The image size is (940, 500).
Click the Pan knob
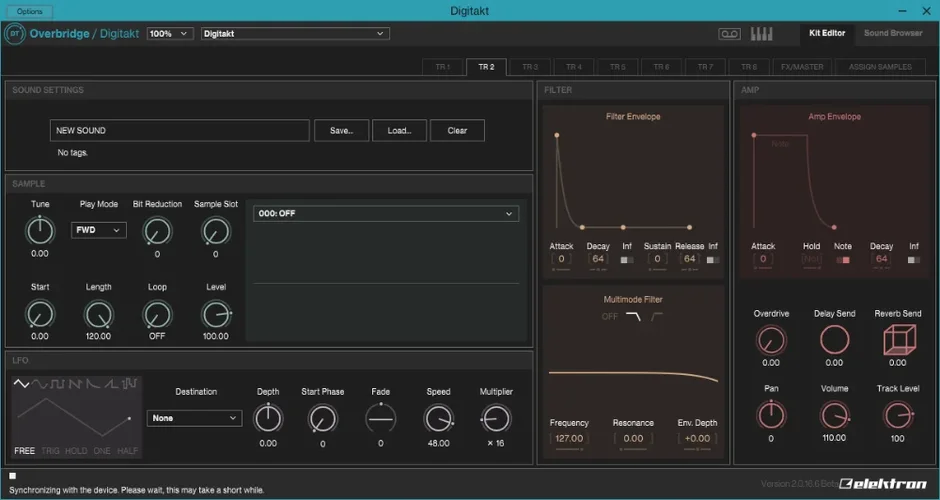pos(771,415)
